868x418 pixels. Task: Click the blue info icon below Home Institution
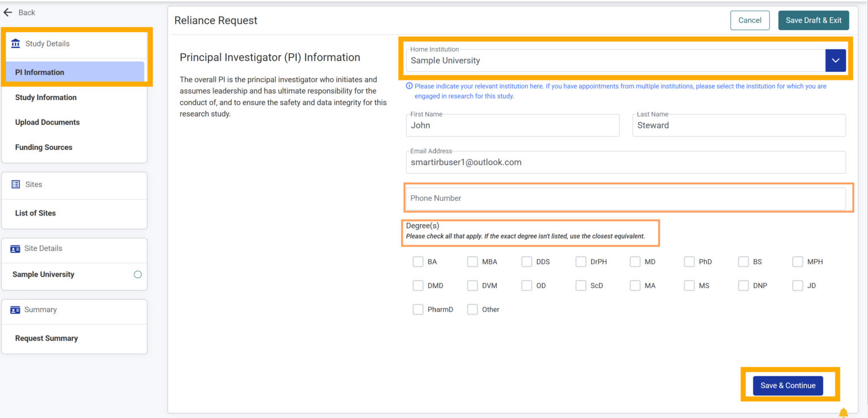pos(408,85)
